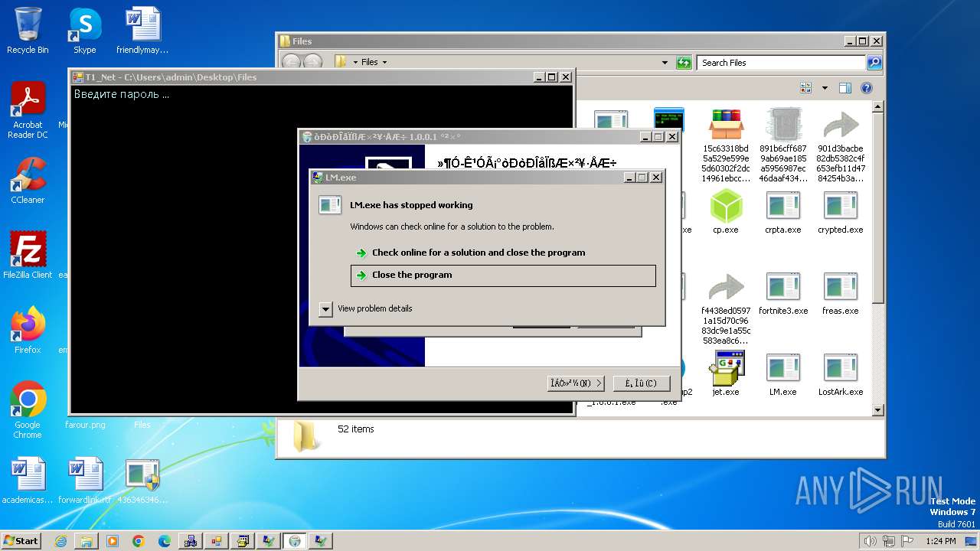Select crpta.exe in the Files window
Screen dimensions: 980x551
(783, 212)
